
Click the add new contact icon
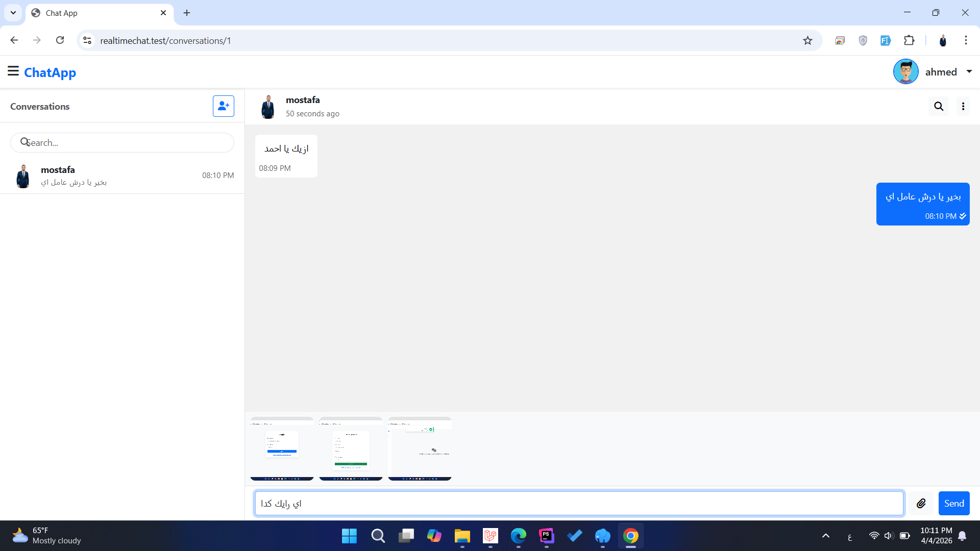tap(223, 106)
